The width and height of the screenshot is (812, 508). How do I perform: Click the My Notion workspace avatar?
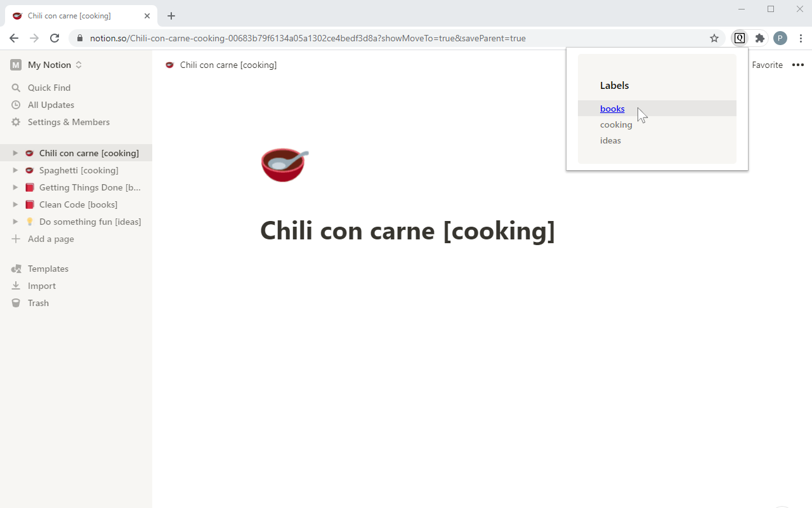[16, 65]
